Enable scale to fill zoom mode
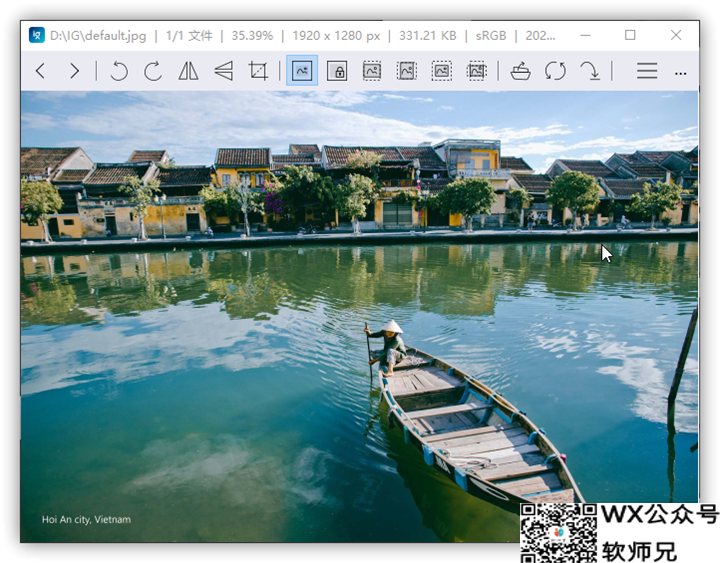The height and width of the screenshot is (563, 720). [477, 71]
